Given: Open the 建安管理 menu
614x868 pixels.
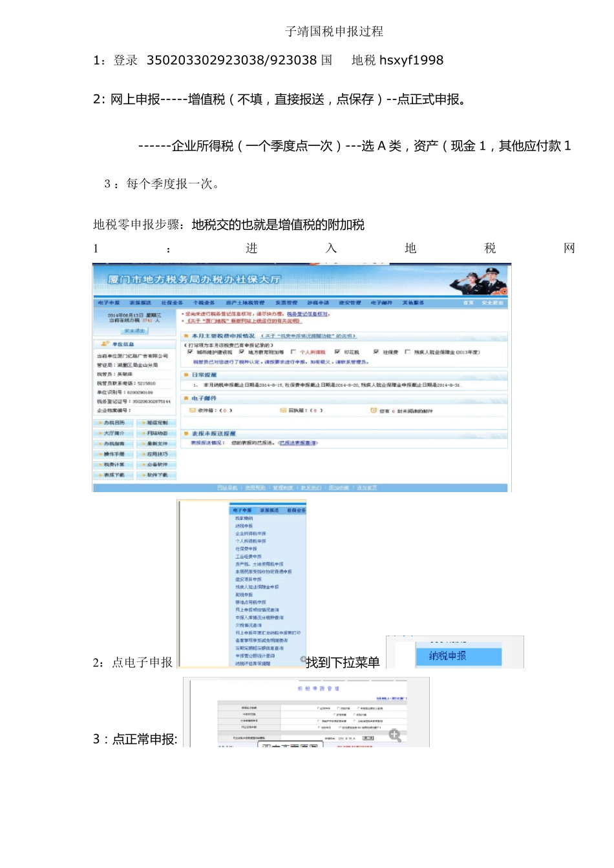Looking at the screenshot, I should [350, 303].
